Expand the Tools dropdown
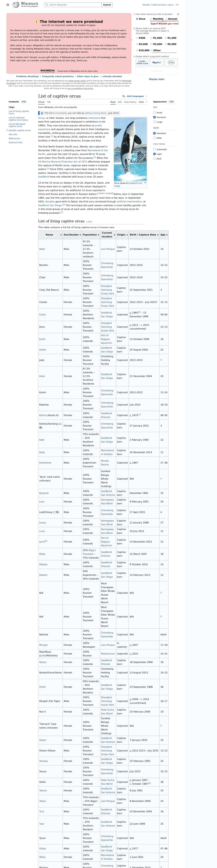The height and width of the screenshot is (868, 217). pyautogui.click(x=143, y=102)
